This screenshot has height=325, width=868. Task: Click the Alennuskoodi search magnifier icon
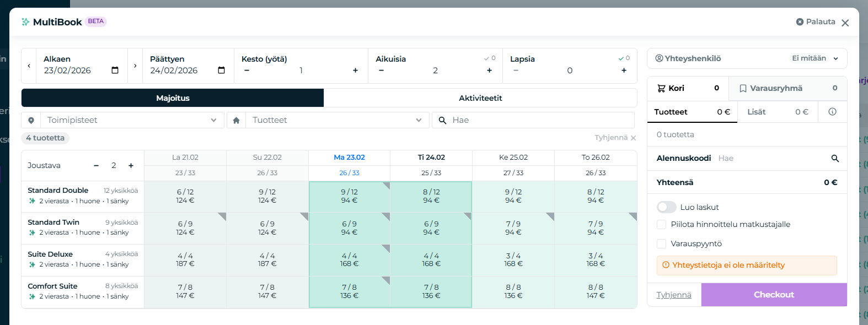835,159
